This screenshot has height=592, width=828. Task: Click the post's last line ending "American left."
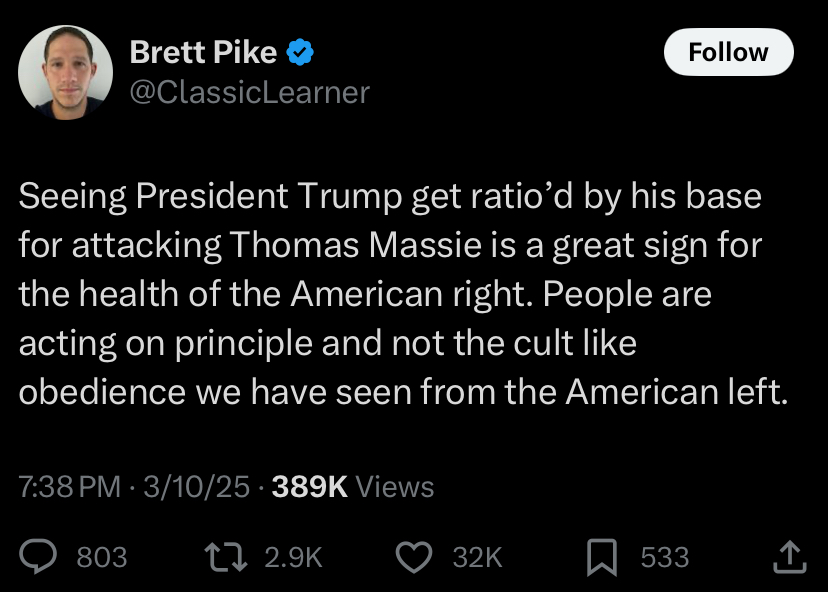click(403, 392)
